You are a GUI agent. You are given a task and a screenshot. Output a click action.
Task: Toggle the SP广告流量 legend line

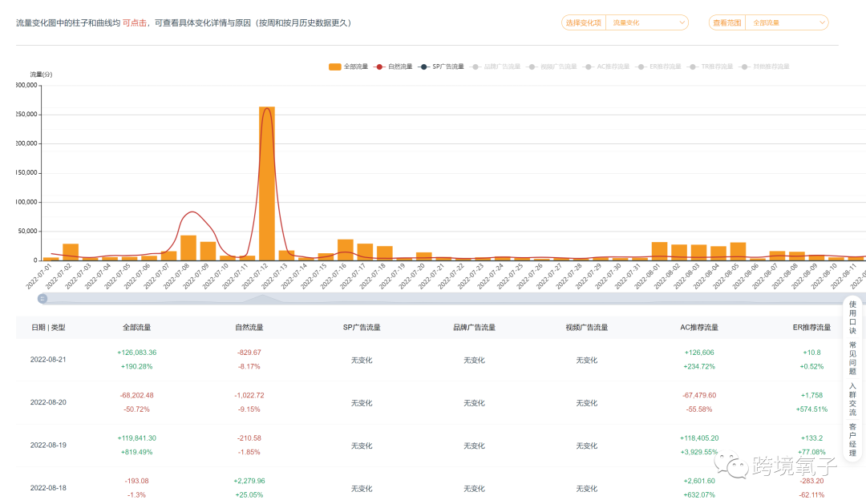pos(441,67)
